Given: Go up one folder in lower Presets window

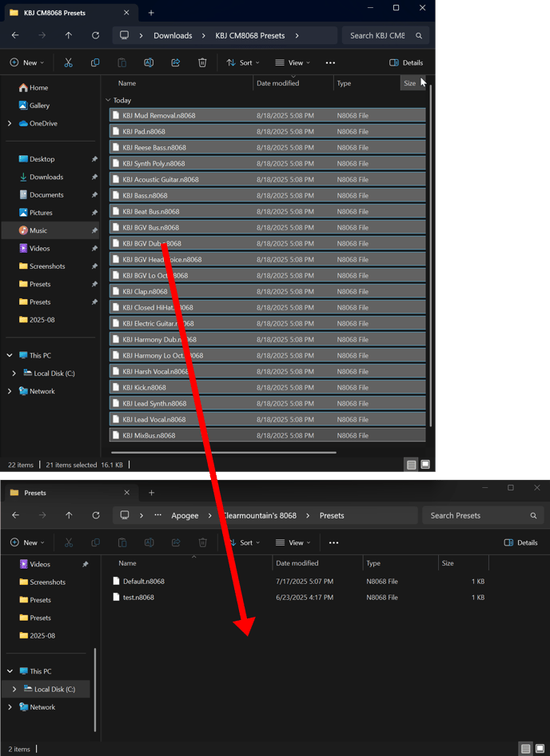Looking at the screenshot, I should [x=69, y=515].
